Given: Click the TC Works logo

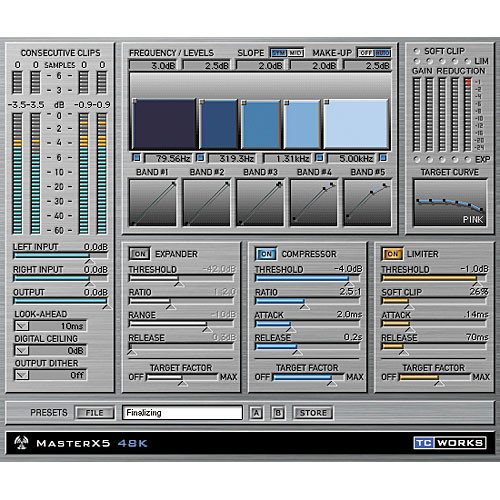Looking at the screenshot, I should point(450,443).
